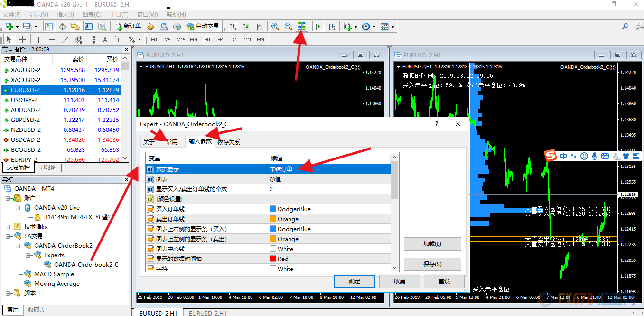The height and width of the screenshot is (316, 644).
Task: Pick the 显示的数据时间轴 Red color swatch
Action: point(273,259)
